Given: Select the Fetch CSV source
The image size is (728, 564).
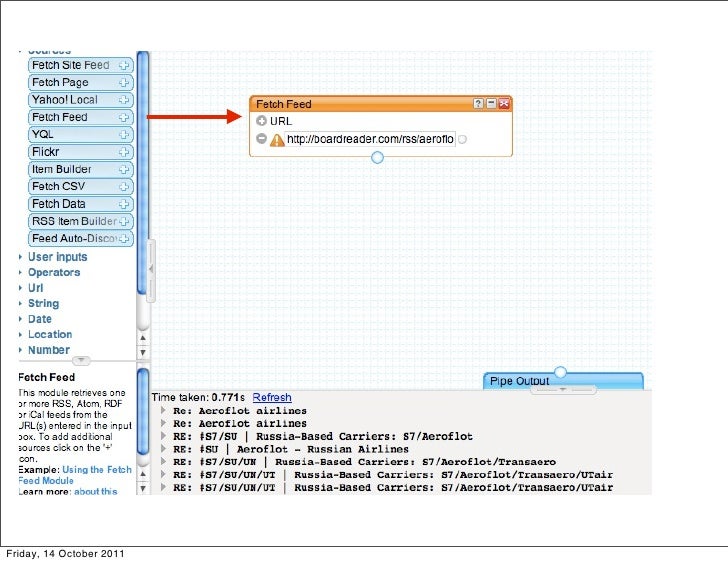Looking at the screenshot, I should (x=80, y=187).
